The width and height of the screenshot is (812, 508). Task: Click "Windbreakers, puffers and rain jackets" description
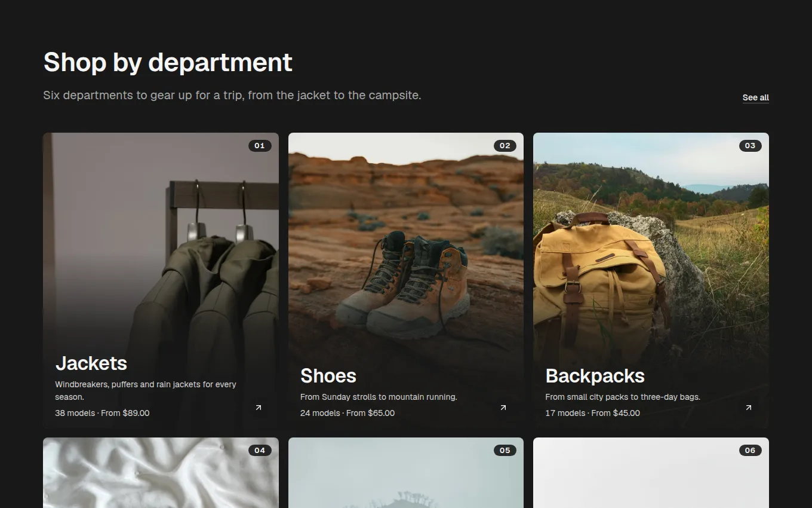coord(146,390)
